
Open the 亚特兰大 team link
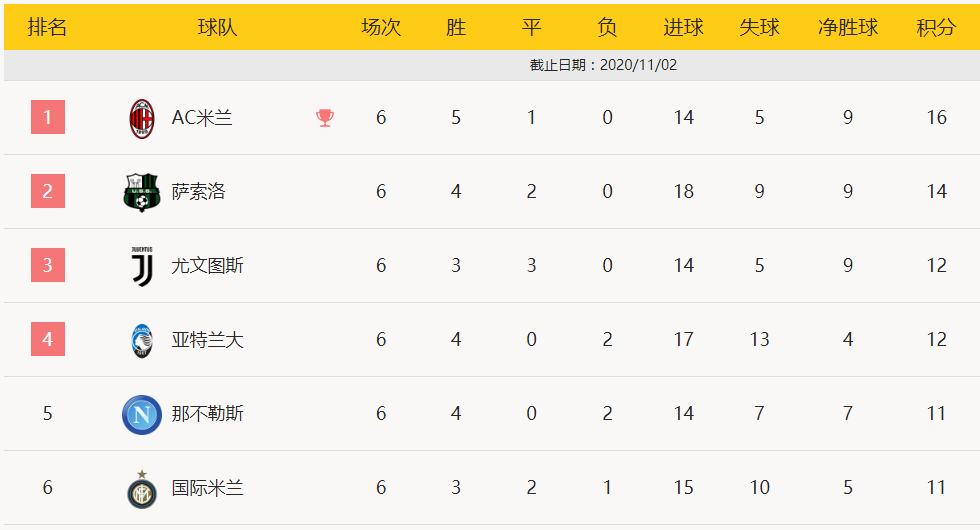click(x=208, y=339)
